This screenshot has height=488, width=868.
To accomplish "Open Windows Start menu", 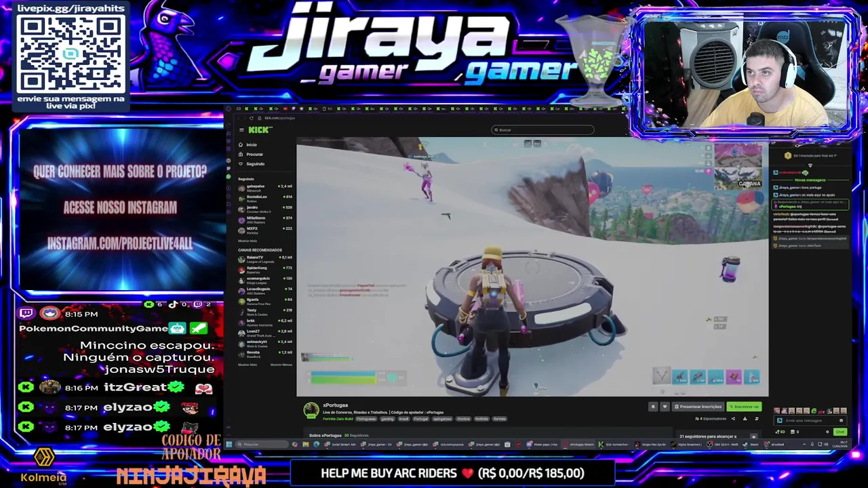I will 229,444.
